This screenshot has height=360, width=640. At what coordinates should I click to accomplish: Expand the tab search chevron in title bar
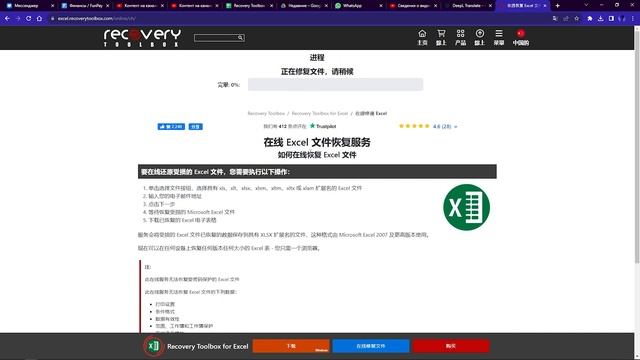coord(586,5)
